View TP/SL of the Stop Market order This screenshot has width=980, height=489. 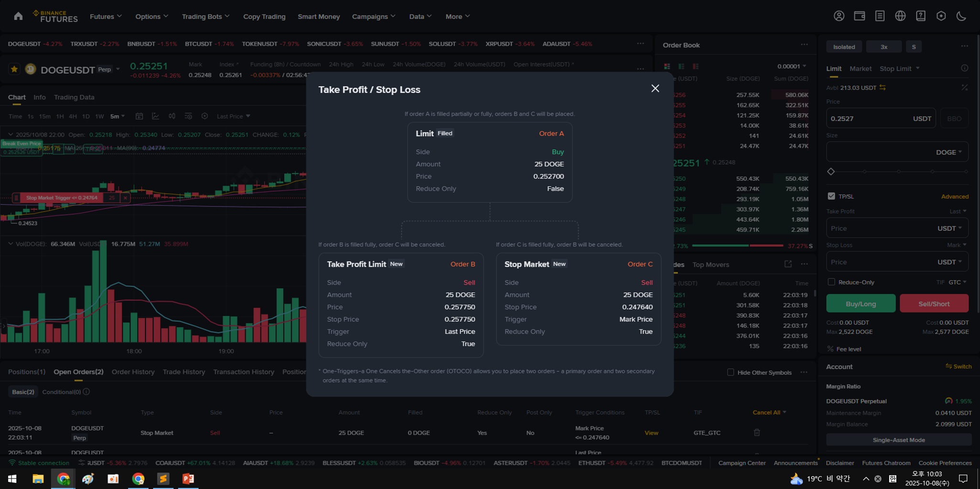pos(651,433)
